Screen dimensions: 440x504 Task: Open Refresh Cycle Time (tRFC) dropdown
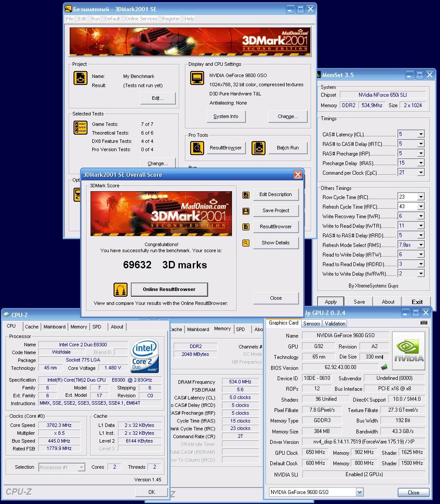click(x=421, y=206)
